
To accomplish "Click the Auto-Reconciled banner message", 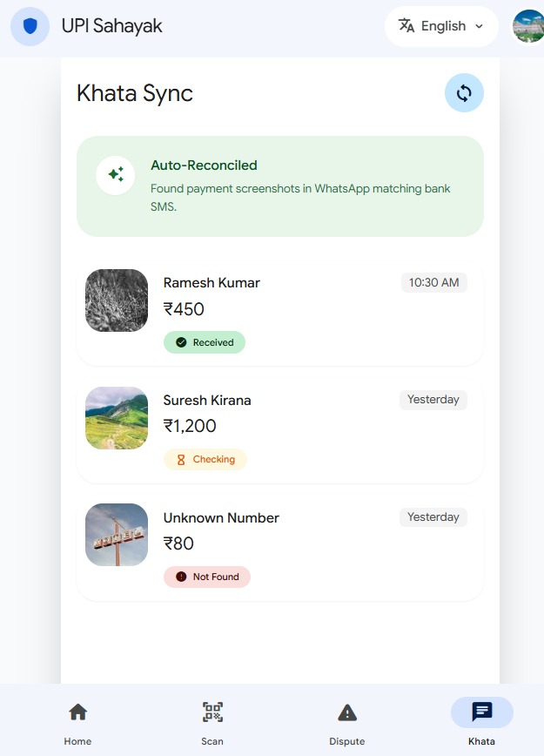I will (x=300, y=188).
